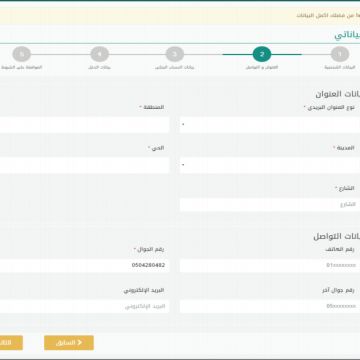This screenshot has width=360, height=360.
Task: Open the postal address type dropdown
Action: [x=270, y=125]
